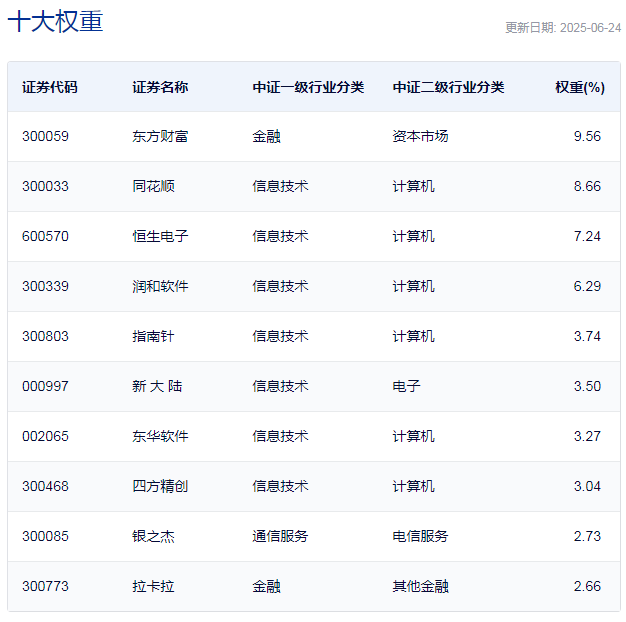Viewport: 626px width, 622px height.
Task: Select the 电信服务 industry cell
Action: 420,536
